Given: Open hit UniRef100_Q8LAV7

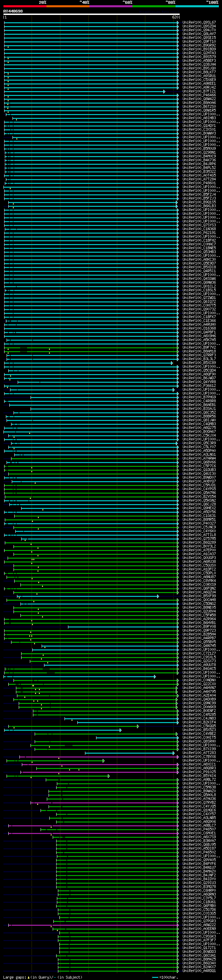Looking at the screenshot, I should click(199, 34).
